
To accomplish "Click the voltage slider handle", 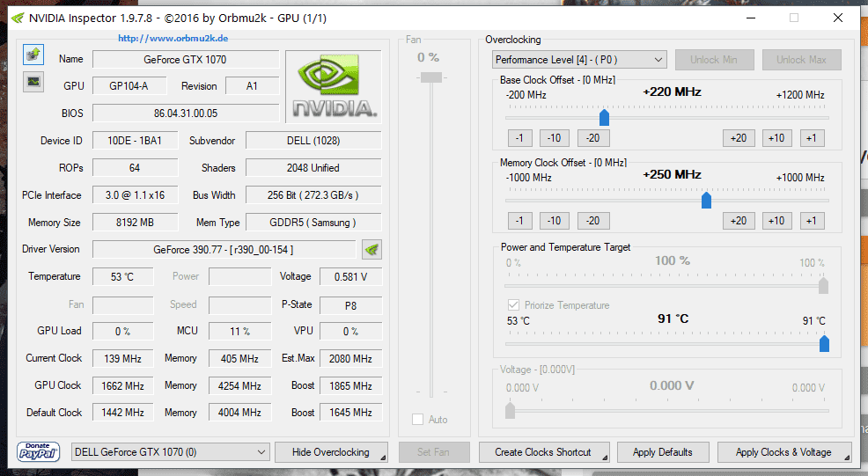I will tap(511, 411).
